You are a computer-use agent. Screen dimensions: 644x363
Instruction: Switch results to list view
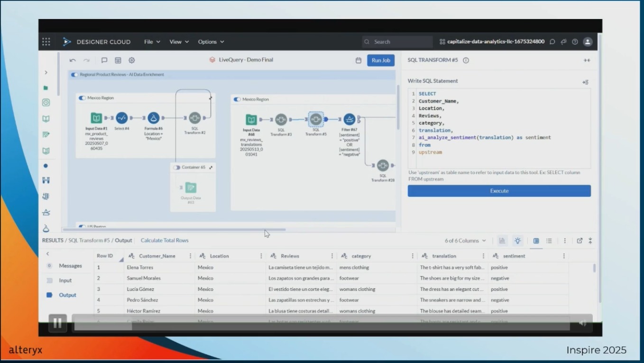click(x=549, y=241)
